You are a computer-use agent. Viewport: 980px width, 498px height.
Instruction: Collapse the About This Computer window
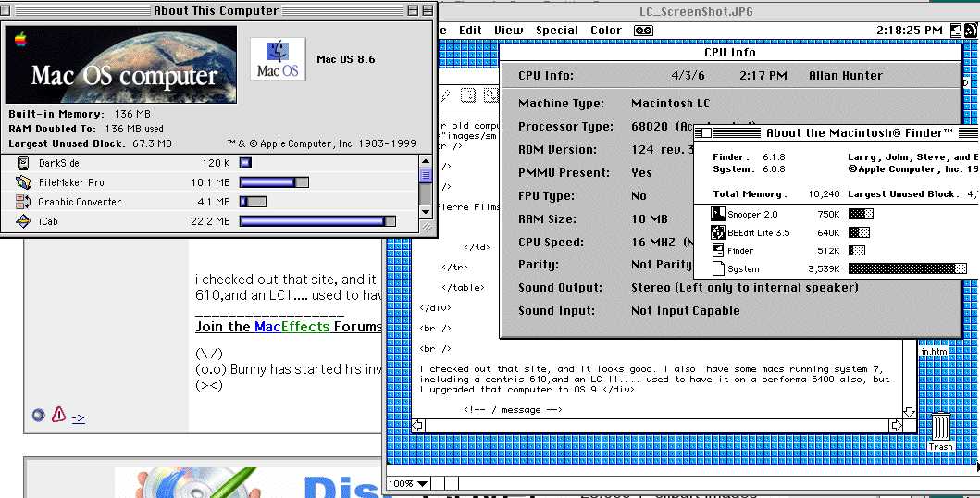tap(428, 10)
